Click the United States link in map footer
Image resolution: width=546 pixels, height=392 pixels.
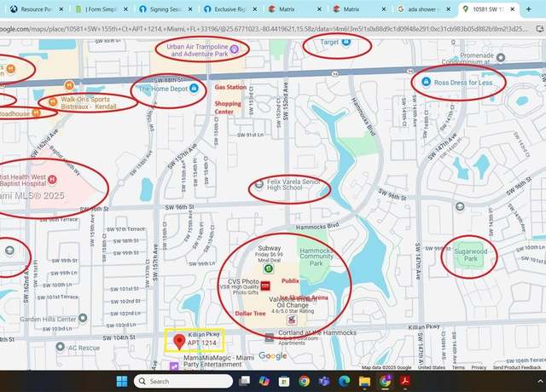tap(432, 367)
